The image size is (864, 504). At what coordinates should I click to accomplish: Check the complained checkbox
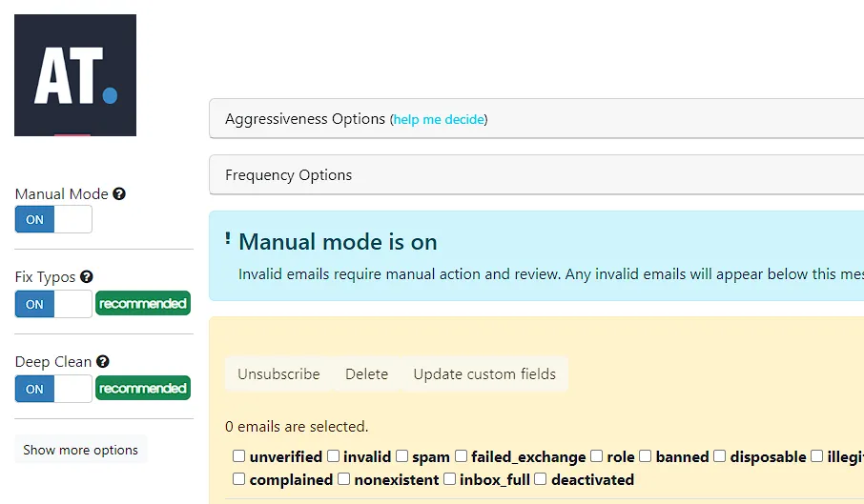point(238,478)
